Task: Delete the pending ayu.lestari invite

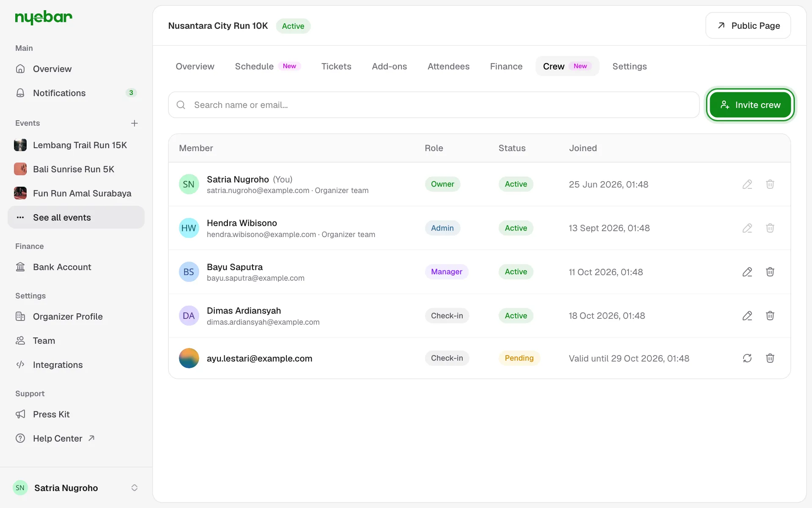Action: 770,358
